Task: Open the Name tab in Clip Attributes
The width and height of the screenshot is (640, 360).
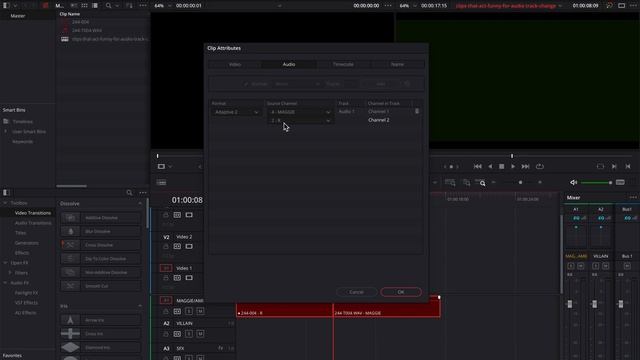Action: [x=397, y=64]
